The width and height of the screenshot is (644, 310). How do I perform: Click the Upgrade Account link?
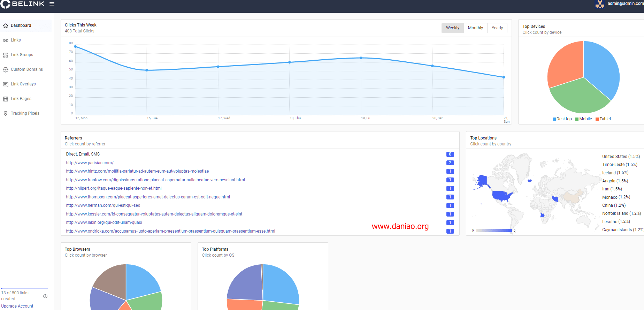point(17,306)
